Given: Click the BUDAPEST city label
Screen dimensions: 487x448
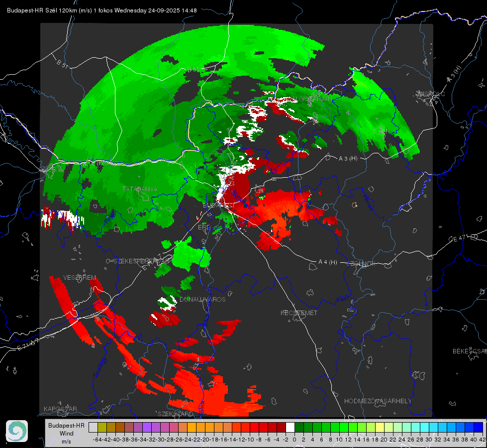Looking at the screenshot, I should pyautogui.click(x=219, y=206).
